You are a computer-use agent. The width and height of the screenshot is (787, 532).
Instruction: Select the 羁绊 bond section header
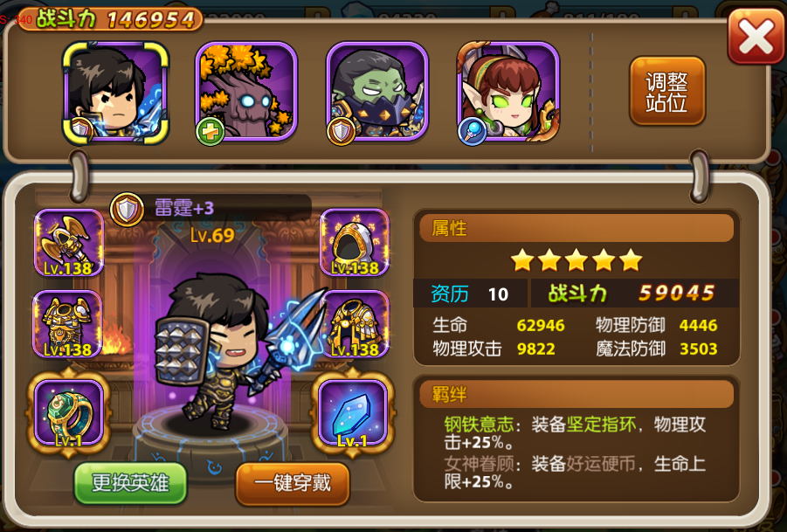(x=576, y=395)
